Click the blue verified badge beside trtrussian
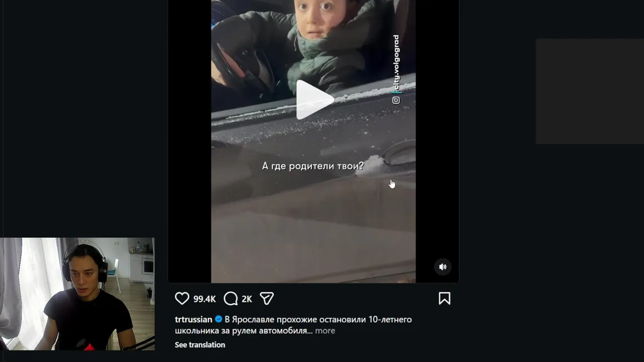The image size is (644, 362). click(218, 319)
